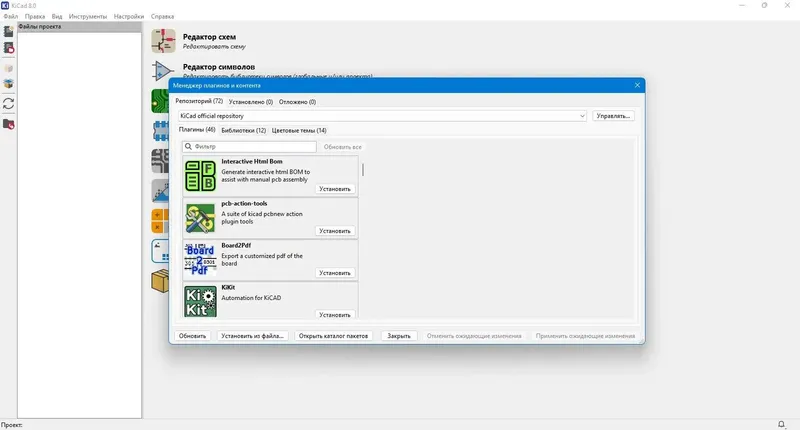Open the Правка menu
This screenshot has height=430, width=800.
[35, 16]
